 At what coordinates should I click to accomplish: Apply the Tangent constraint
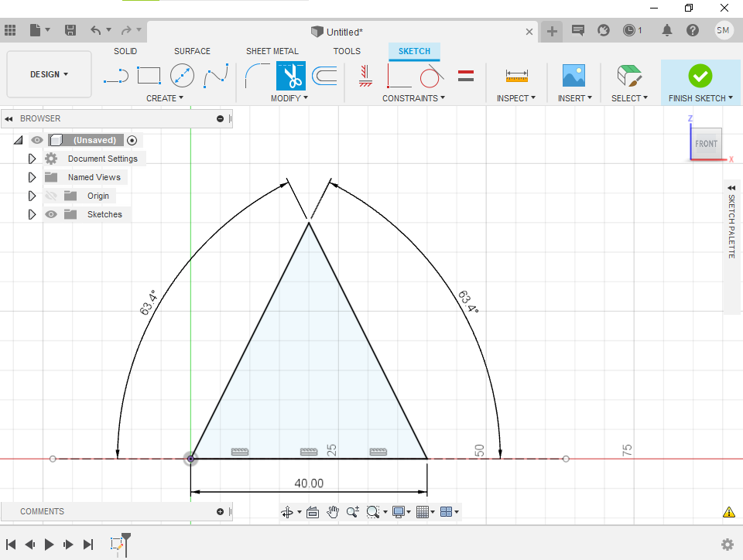[x=432, y=76]
